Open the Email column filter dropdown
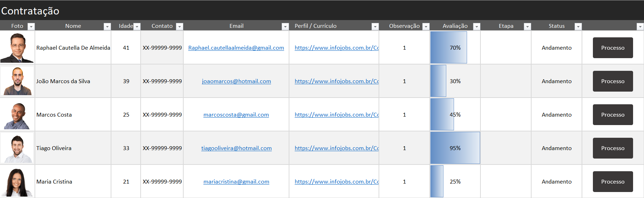This screenshot has width=644, height=198. (285, 26)
